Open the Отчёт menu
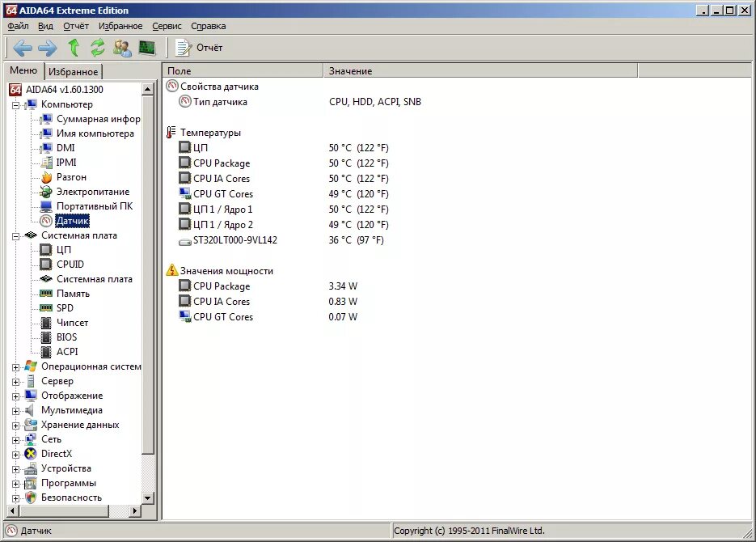Viewport: 756px width, 542px height. [76, 26]
